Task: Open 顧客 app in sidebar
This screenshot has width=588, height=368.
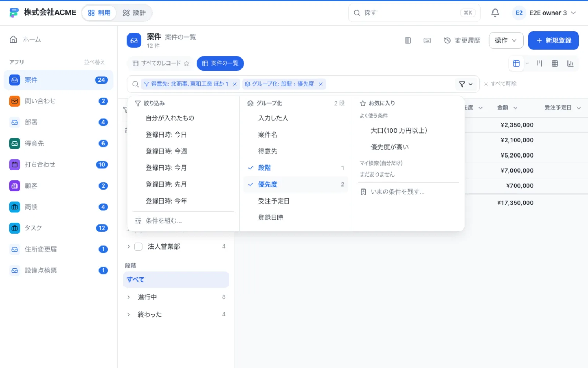Action: pyautogui.click(x=58, y=186)
